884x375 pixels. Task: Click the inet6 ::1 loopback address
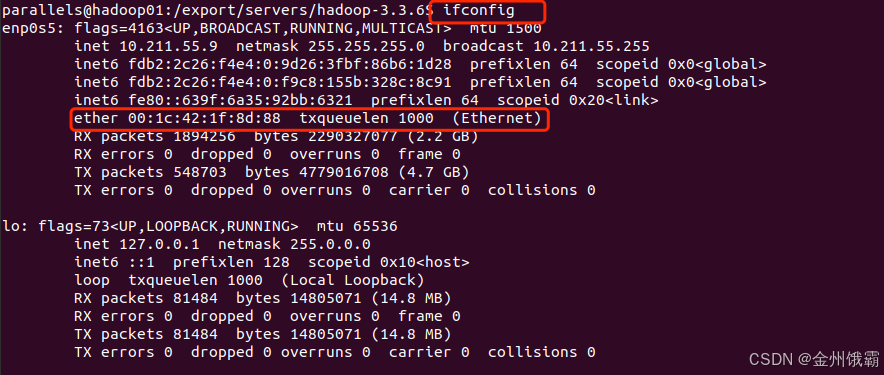click(x=142, y=262)
